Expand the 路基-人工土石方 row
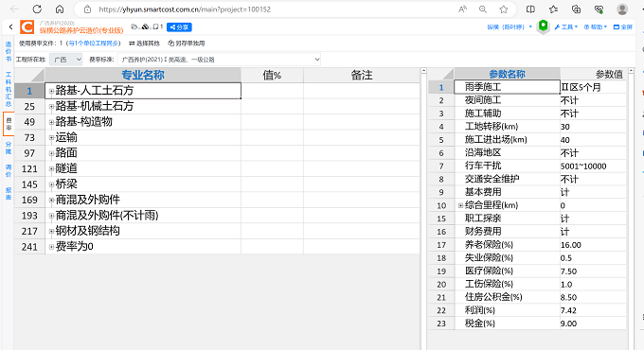 pos(51,91)
